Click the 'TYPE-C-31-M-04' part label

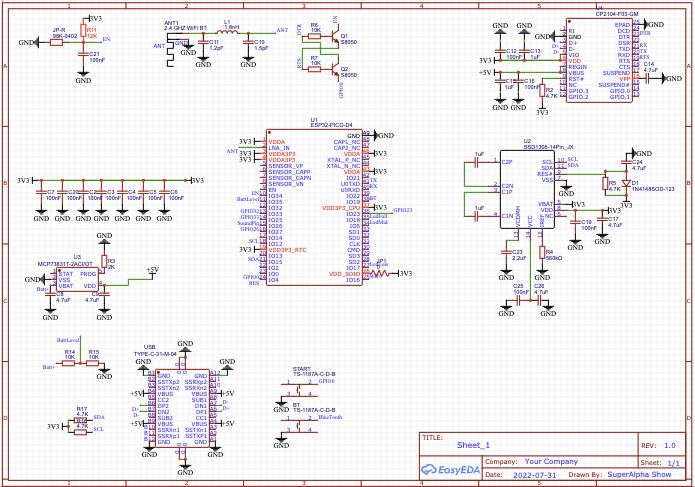(155, 354)
